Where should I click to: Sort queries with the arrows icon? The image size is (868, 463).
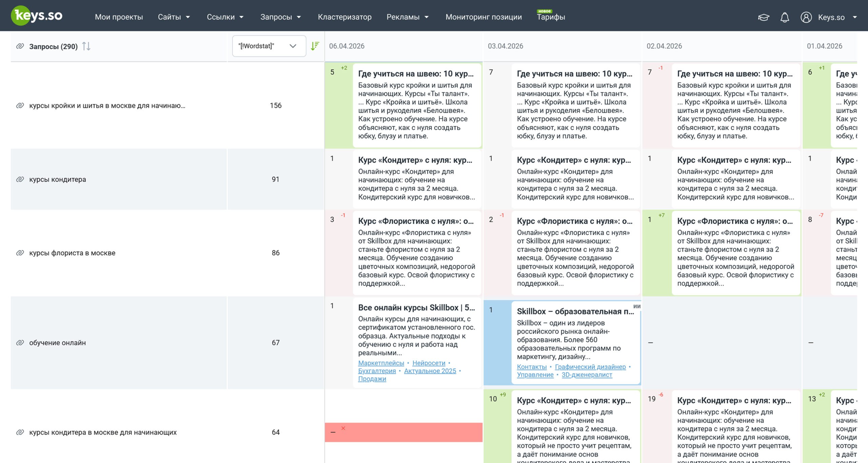[86, 46]
